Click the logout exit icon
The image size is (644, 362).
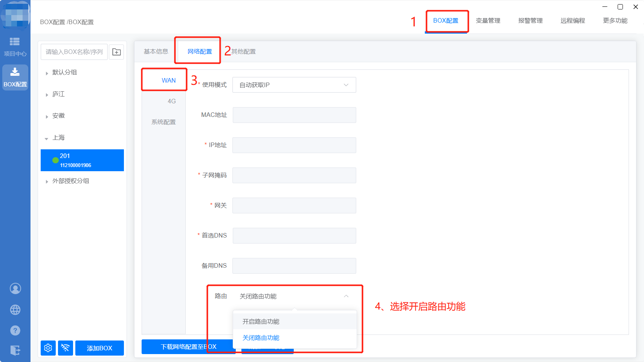[x=15, y=350]
